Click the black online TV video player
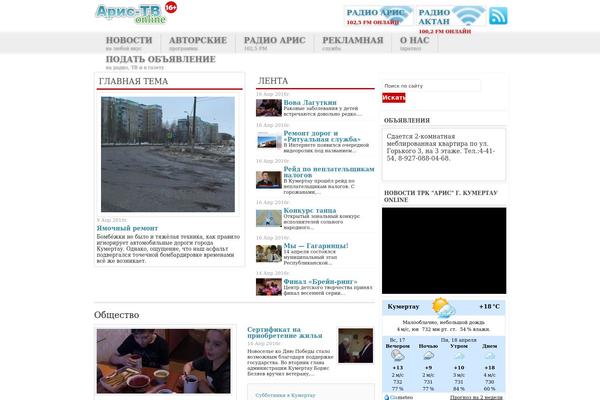The width and height of the screenshot is (600, 400). [x=444, y=251]
